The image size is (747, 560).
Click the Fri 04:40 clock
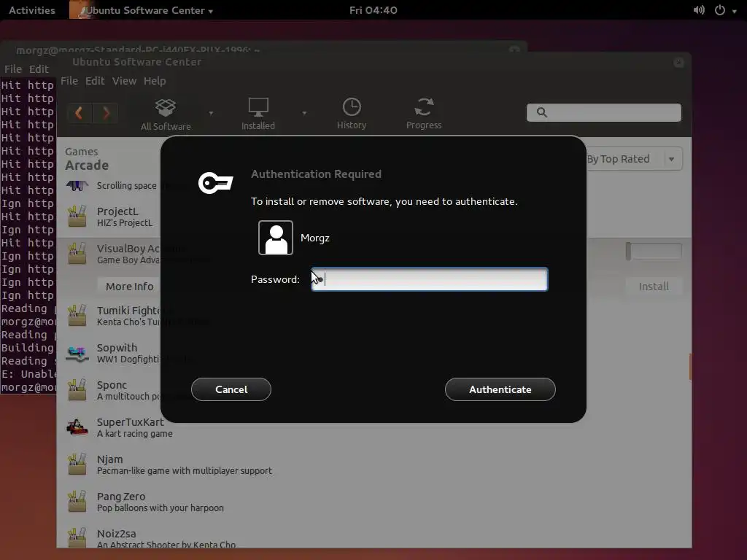(x=373, y=10)
